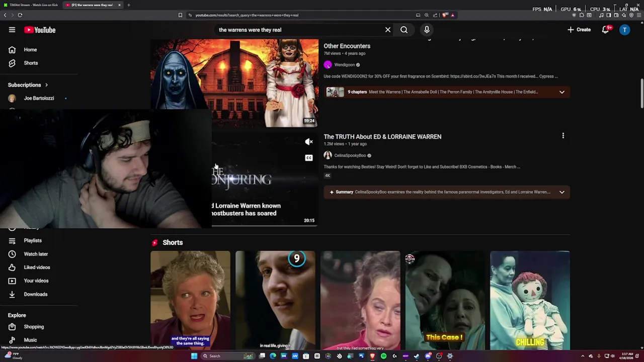This screenshot has height=362, width=644.
Task: Open the notifications bell
Action: coord(606,30)
